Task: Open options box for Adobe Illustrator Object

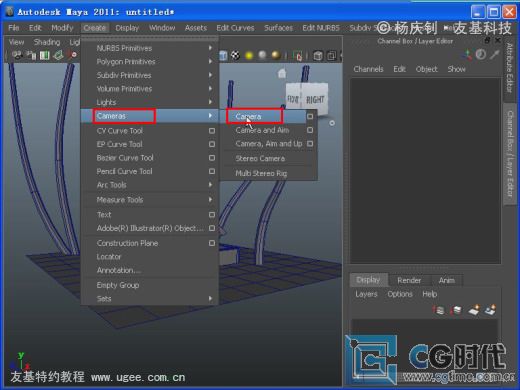Action: (212, 228)
